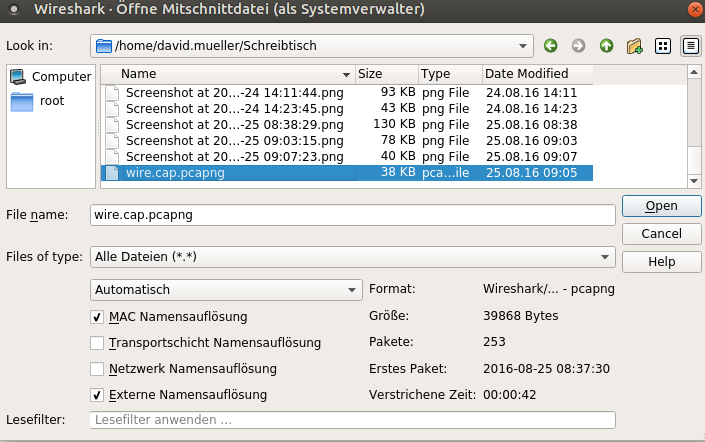Sort by Name column header
Viewport: 705px width, 442px height.
(x=229, y=74)
